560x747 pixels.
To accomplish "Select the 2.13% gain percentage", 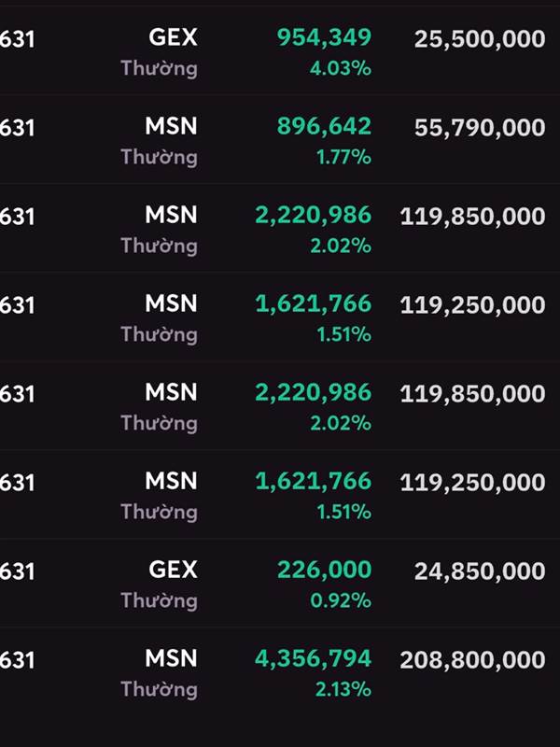I will 343,689.
